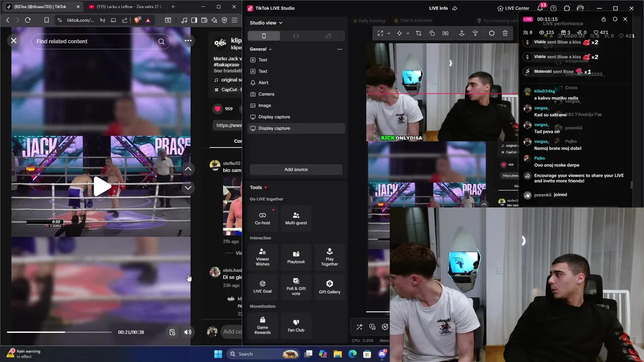Go to previous TikTok video with up chevron
This screenshot has width=644, height=362.
pos(188,169)
